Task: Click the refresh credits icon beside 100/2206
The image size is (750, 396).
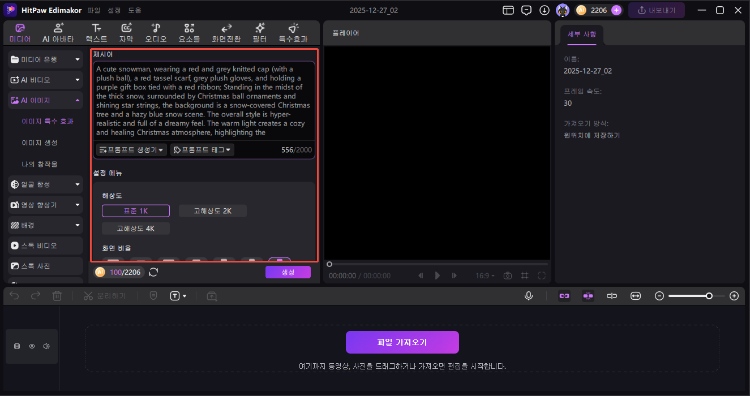Action: tap(154, 272)
